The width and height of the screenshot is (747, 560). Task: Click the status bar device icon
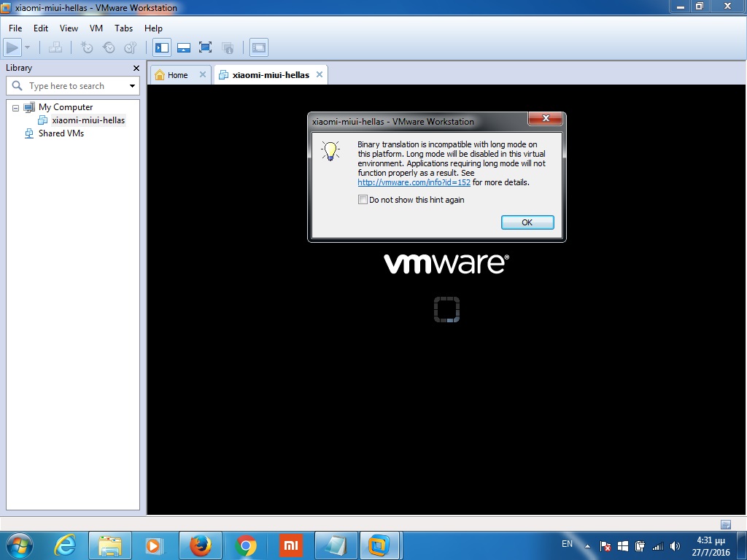[x=726, y=524]
